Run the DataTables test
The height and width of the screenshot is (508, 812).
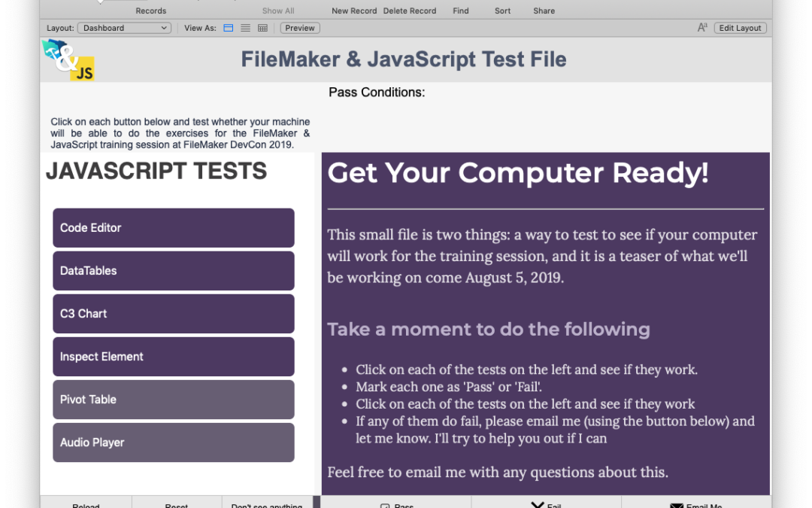point(174,271)
